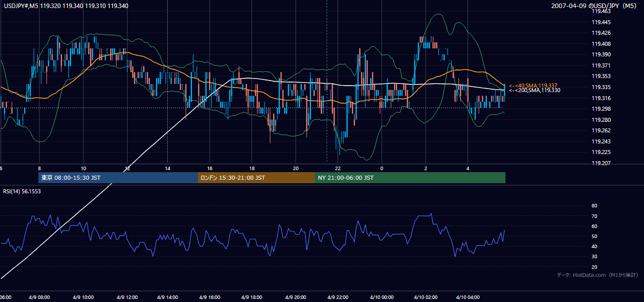This screenshot has width=644, height=302.
Task: Click hour label 18 under the price chart
Action: [252, 169]
